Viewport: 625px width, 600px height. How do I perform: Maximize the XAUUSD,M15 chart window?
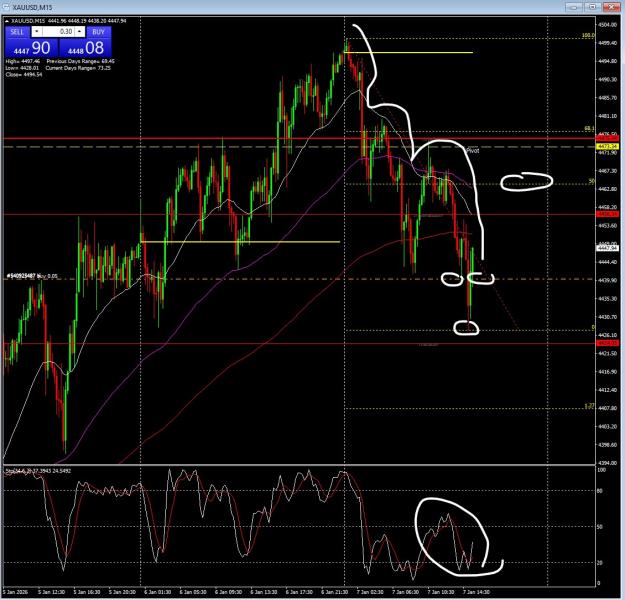(x=593, y=7)
